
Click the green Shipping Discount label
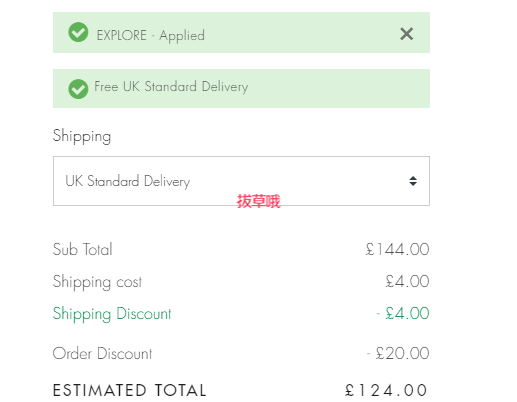click(112, 314)
